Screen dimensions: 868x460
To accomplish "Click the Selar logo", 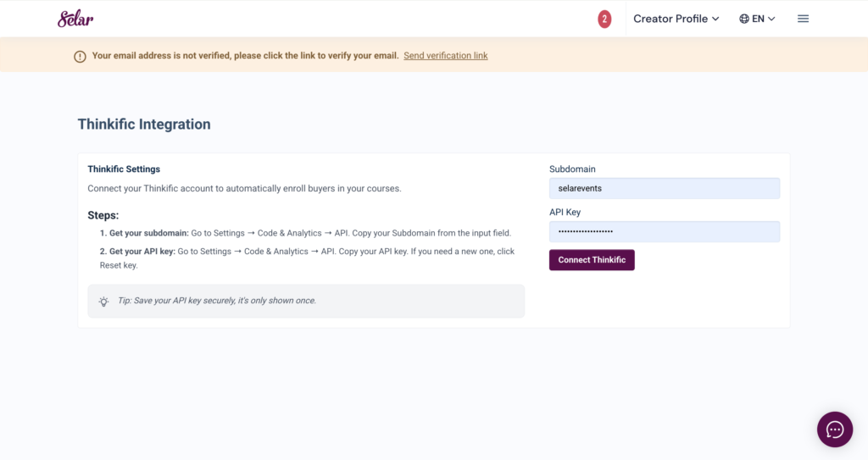I will 75,19.
